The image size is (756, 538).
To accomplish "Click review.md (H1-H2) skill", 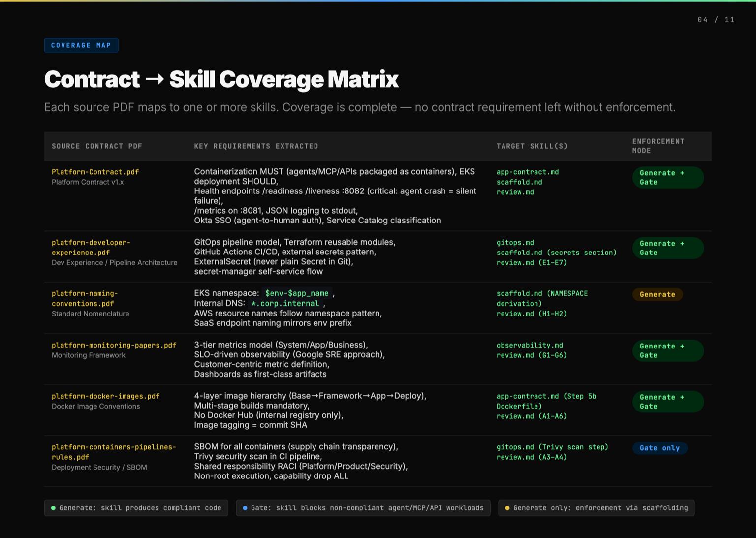I will [532, 314].
